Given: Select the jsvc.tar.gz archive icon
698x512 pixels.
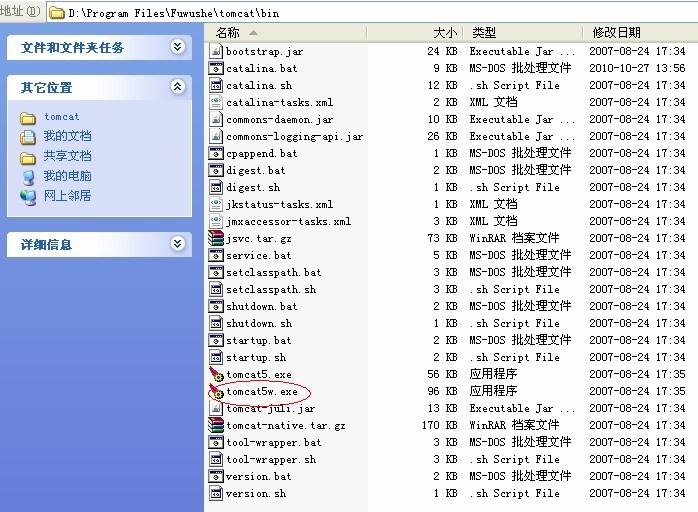Looking at the screenshot, I should click(216, 238).
